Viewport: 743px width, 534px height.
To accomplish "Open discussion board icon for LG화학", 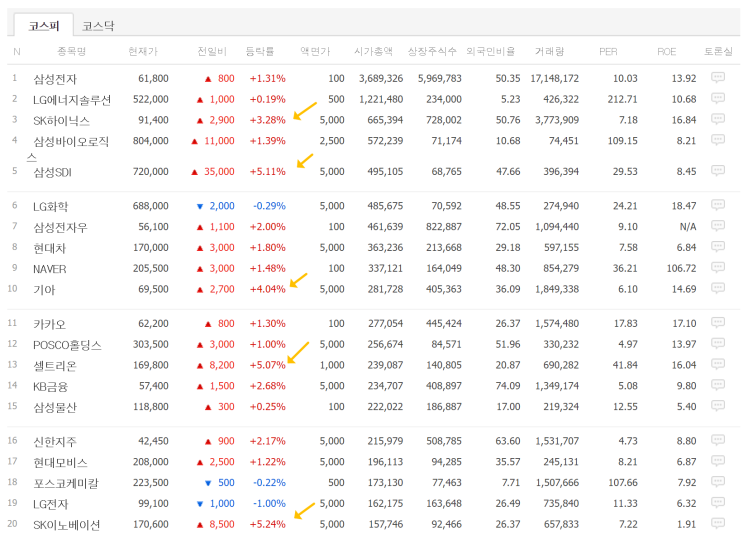I will click(718, 205).
